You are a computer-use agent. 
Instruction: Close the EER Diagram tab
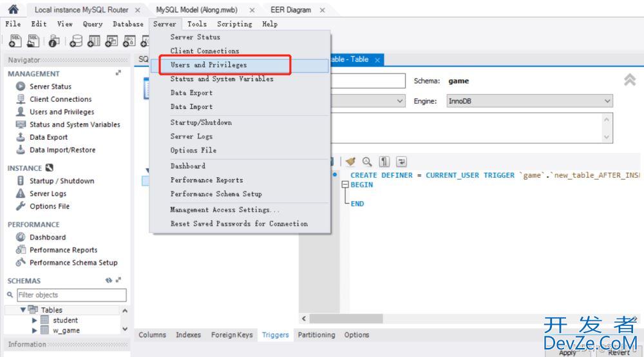(323, 10)
